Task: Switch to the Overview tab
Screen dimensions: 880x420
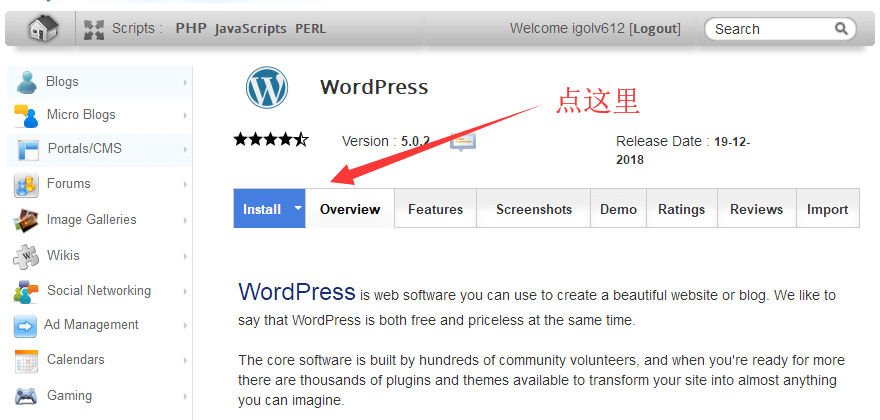Action: [x=350, y=209]
